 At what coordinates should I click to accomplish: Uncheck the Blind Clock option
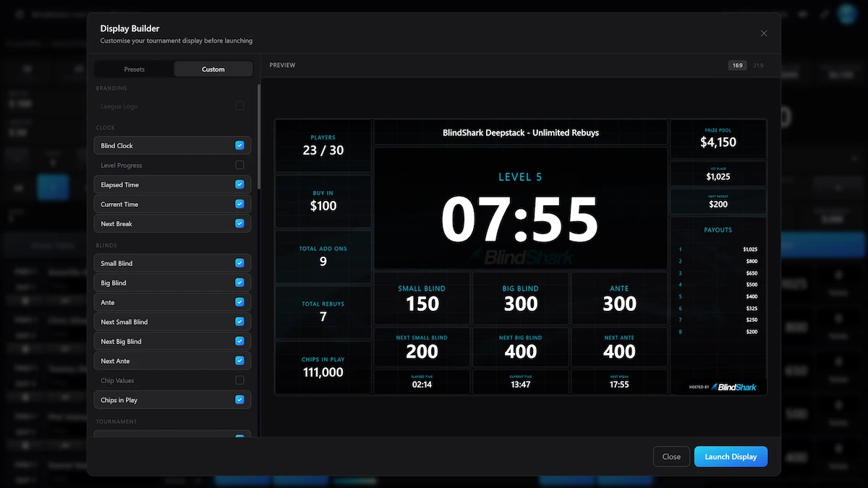tap(239, 145)
